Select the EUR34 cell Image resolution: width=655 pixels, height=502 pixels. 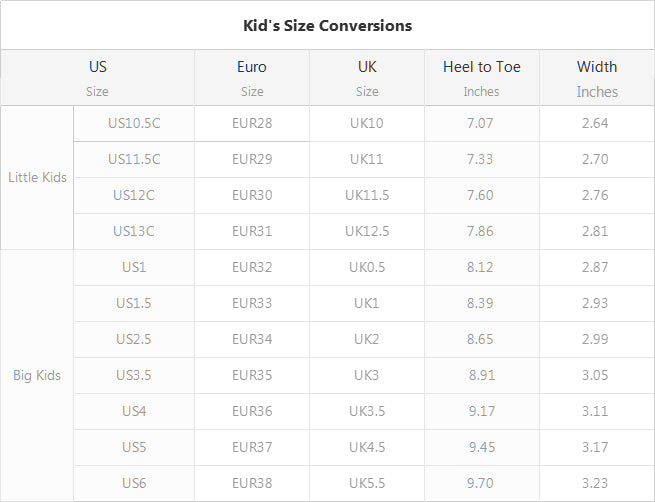click(x=252, y=339)
